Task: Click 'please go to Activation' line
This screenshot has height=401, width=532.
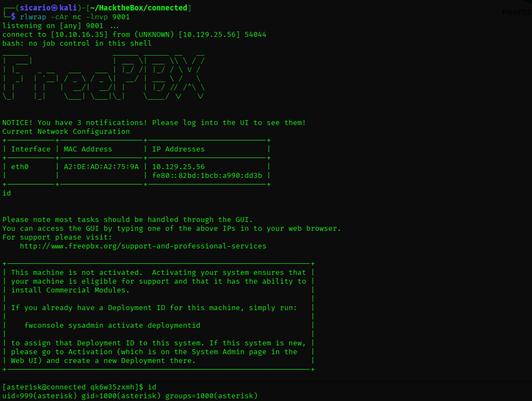Action: tap(154, 352)
